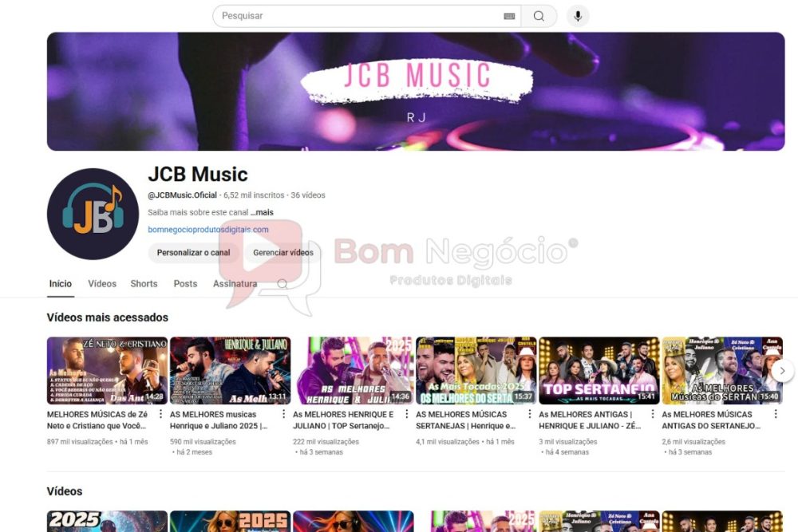Open As MELHORES MÚSICAS ANTIGAS DO SERTANEJO title
Viewport: 798px width, 532px height.
tap(711, 420)
